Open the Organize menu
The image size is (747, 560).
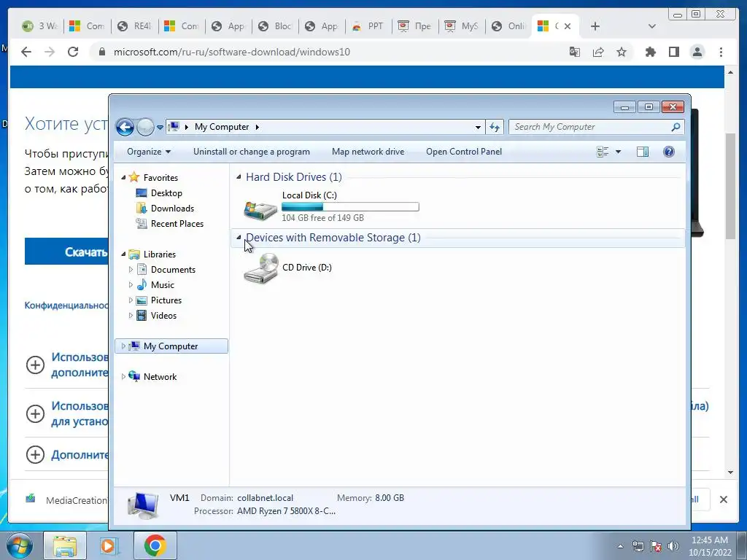point(149,152)
